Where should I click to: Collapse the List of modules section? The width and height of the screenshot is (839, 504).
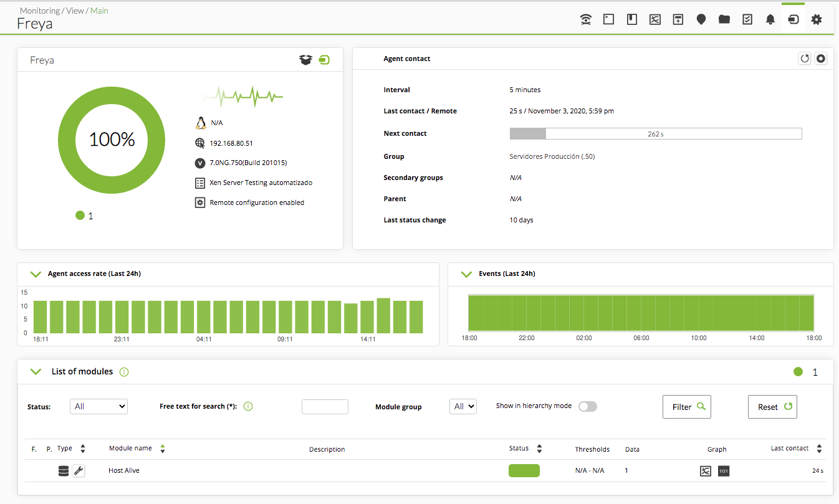tap(36, 372)
